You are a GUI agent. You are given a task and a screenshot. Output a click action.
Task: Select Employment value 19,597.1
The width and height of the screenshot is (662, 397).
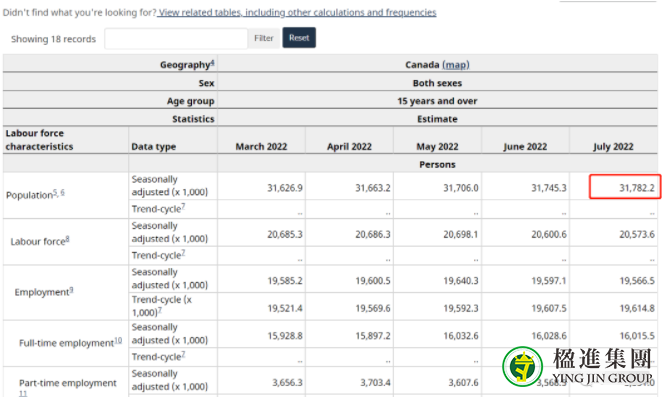(549, 280)
